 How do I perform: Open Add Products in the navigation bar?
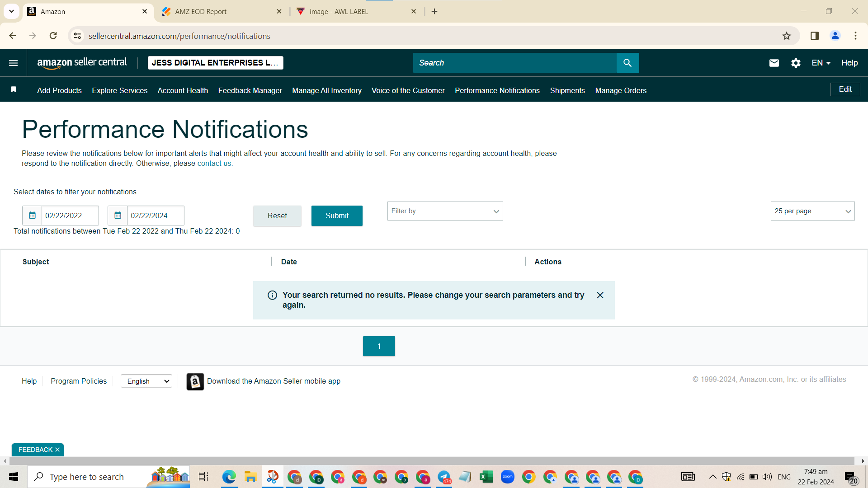click(x=59, y=90)
